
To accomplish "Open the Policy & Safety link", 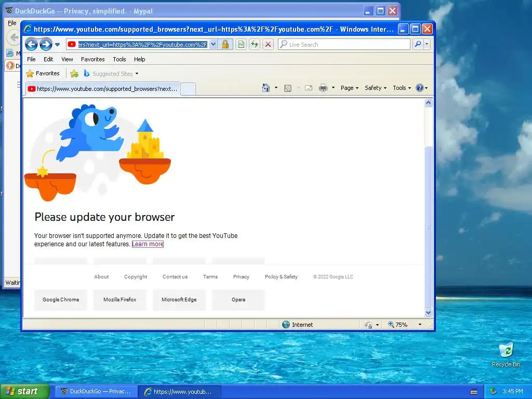I will point(281,276).
